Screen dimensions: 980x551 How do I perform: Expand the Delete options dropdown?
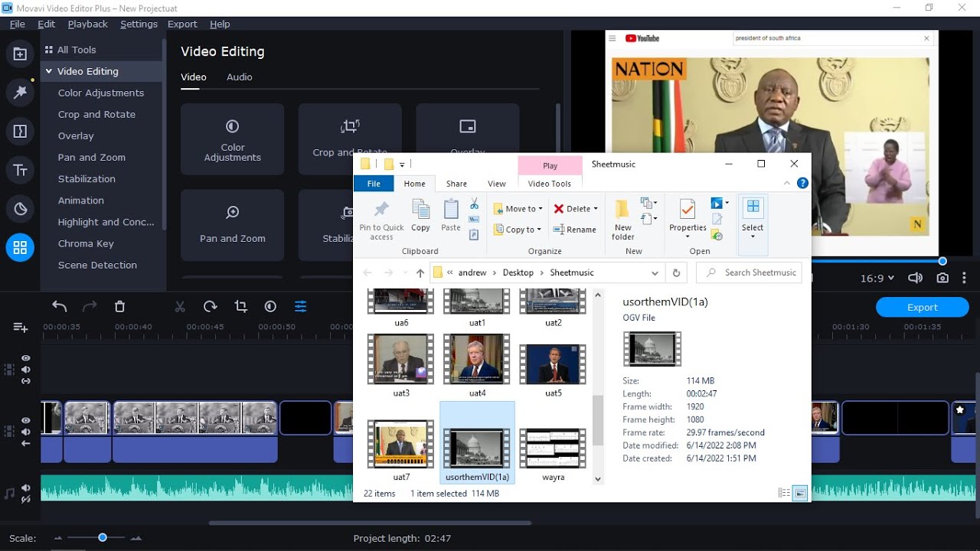[x=596, y=209]
